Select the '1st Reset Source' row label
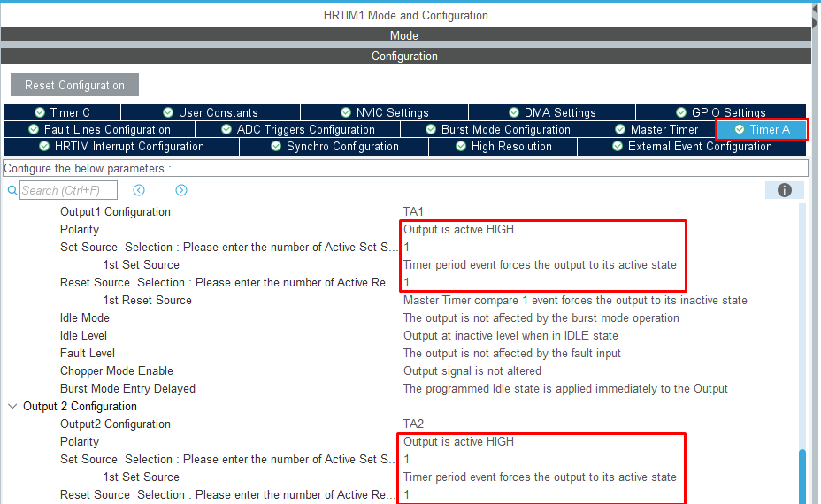This screenshot has height=504, width=821. point(147,300)
